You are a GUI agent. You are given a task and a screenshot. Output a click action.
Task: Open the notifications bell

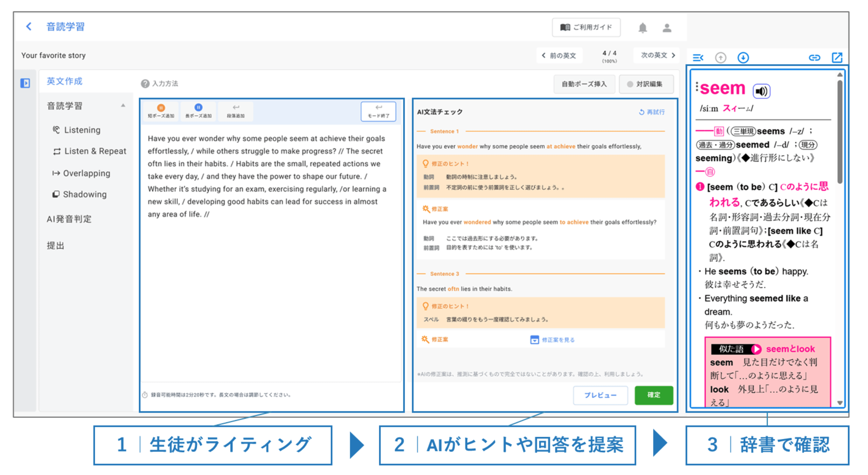(x=643, y=28)
